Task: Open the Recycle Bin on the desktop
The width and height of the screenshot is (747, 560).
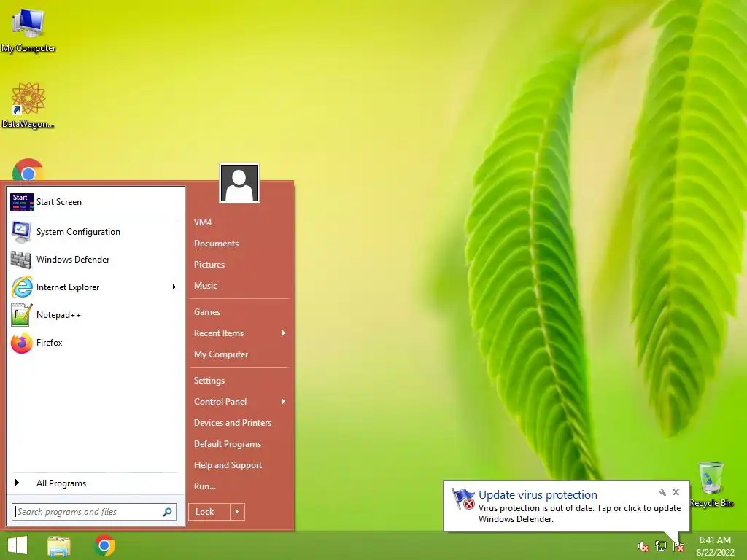Action: pos(711,484)
